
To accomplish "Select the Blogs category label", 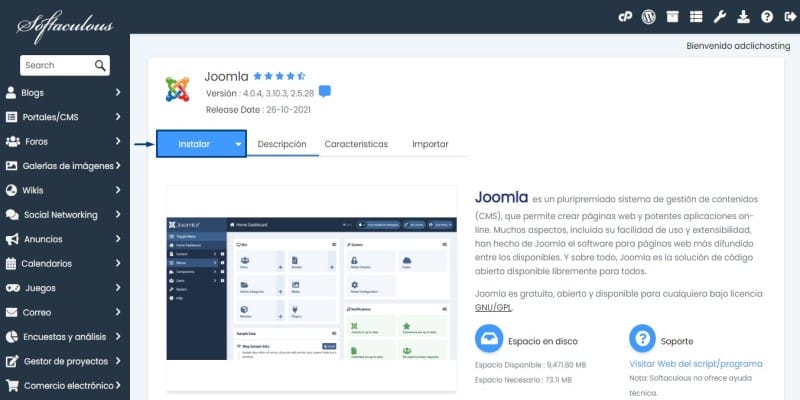I will 33,93.
